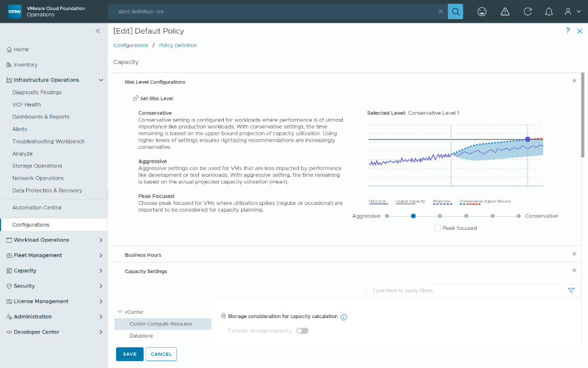Open the feedback smiley icon in header
Image resolution: width=588 pixels, height=368 pixels.
pos(482,11)
